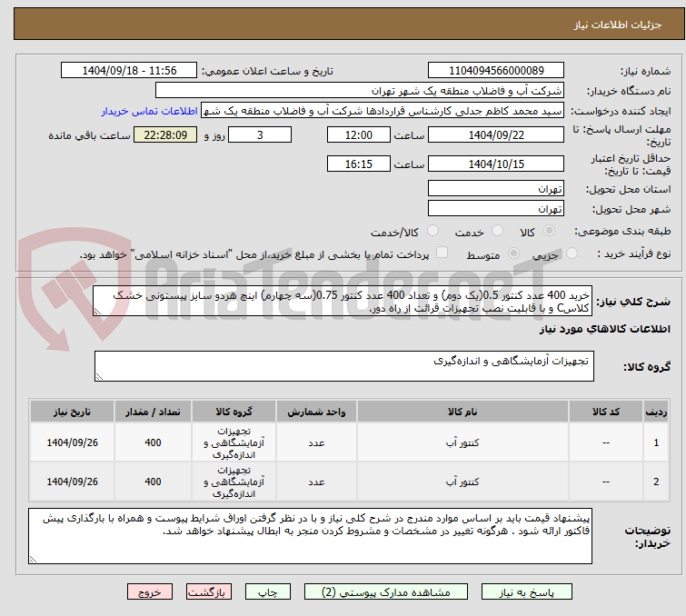The image size is (686, 616).
Task: Click the request creator name field
Action: pos(383,111)
